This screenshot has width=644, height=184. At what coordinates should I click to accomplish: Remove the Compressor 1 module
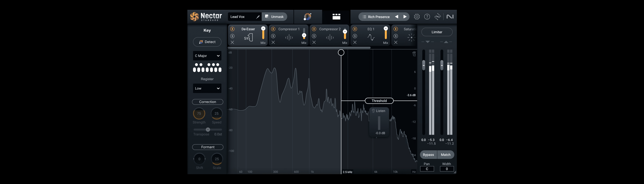coord(273,43)
